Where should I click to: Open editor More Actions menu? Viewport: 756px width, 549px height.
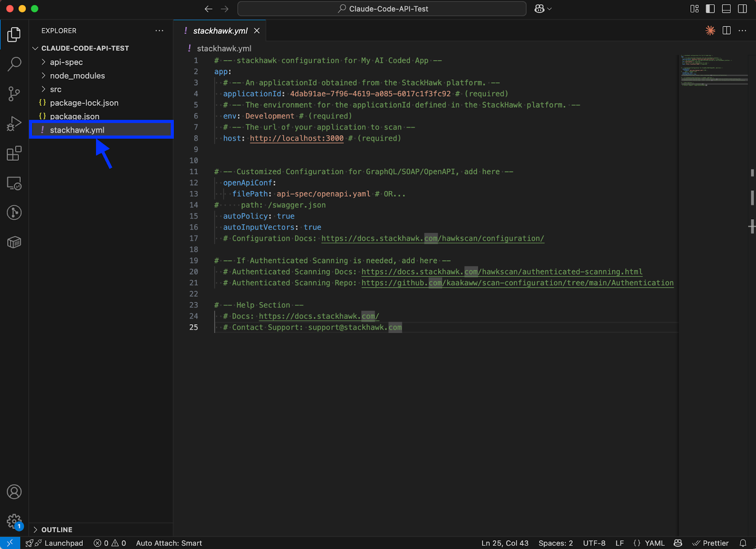[743, 31]
